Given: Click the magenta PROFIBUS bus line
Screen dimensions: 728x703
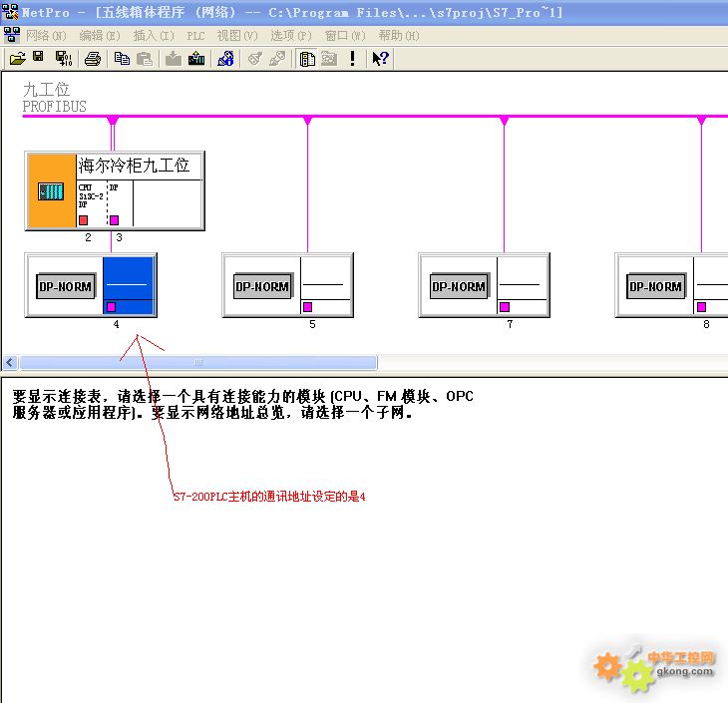Looking at the screenshot, I should coord(375,116).
